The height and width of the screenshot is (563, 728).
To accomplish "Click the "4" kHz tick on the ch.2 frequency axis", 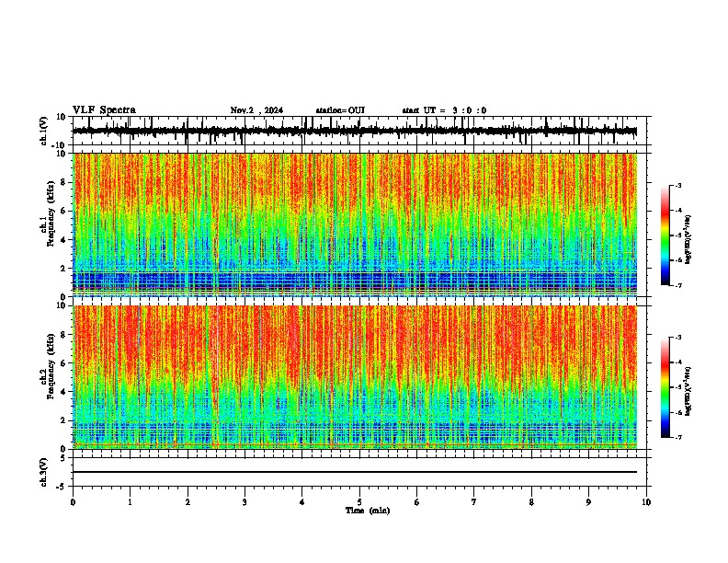I will [x=64, y=392].
